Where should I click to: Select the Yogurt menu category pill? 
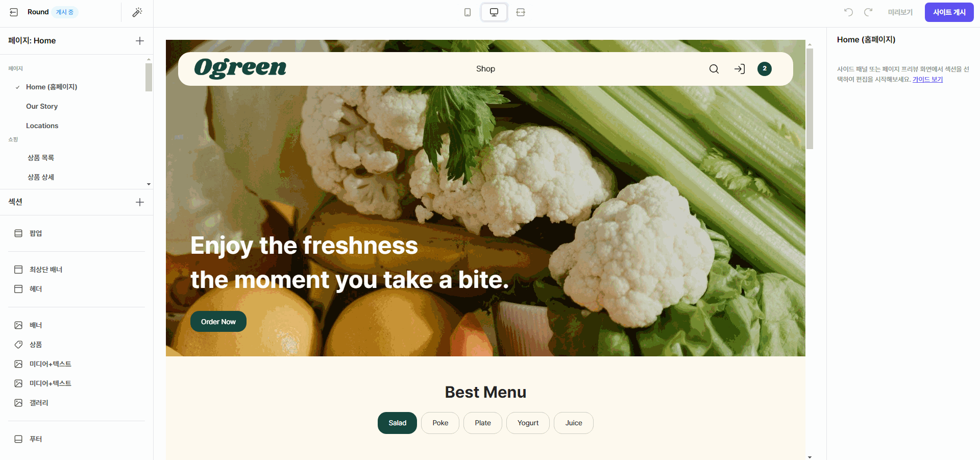528,423
